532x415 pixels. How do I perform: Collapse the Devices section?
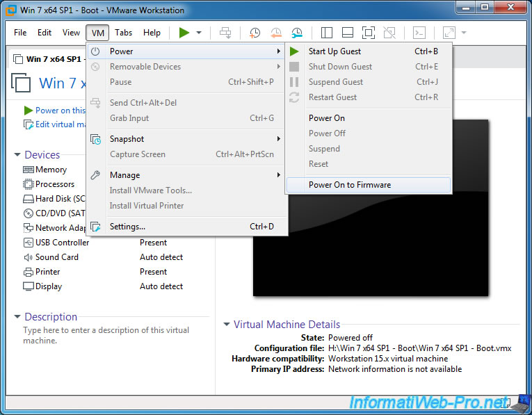17,154
